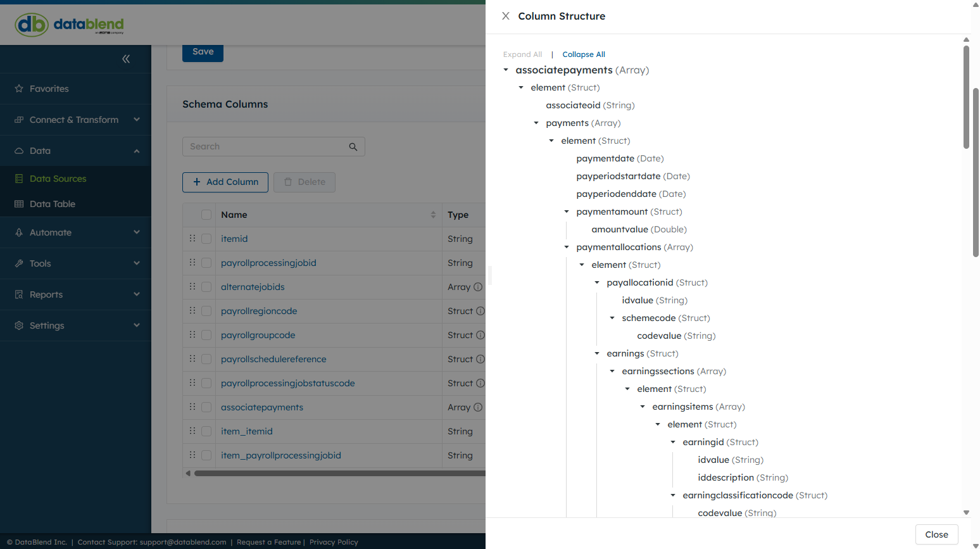Click the schema table horizontal scrollbar
The height and width of the screenshot is (549, 980).
[x=336, y=473]
